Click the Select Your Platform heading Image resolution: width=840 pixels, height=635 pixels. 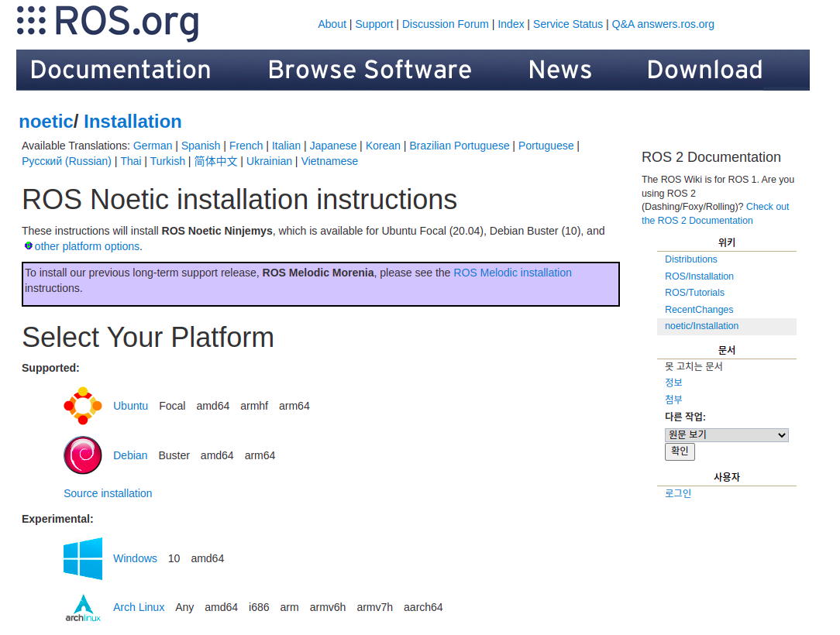(x=148, y=338)
